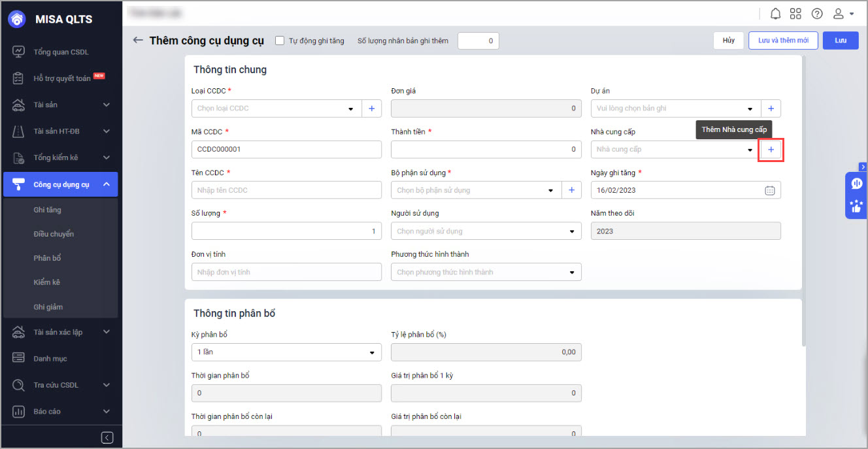The width and height of the screenshot is (868, 449).
Task: Click plus icon to add Nhà cung cấp
Action: [771, 150]
